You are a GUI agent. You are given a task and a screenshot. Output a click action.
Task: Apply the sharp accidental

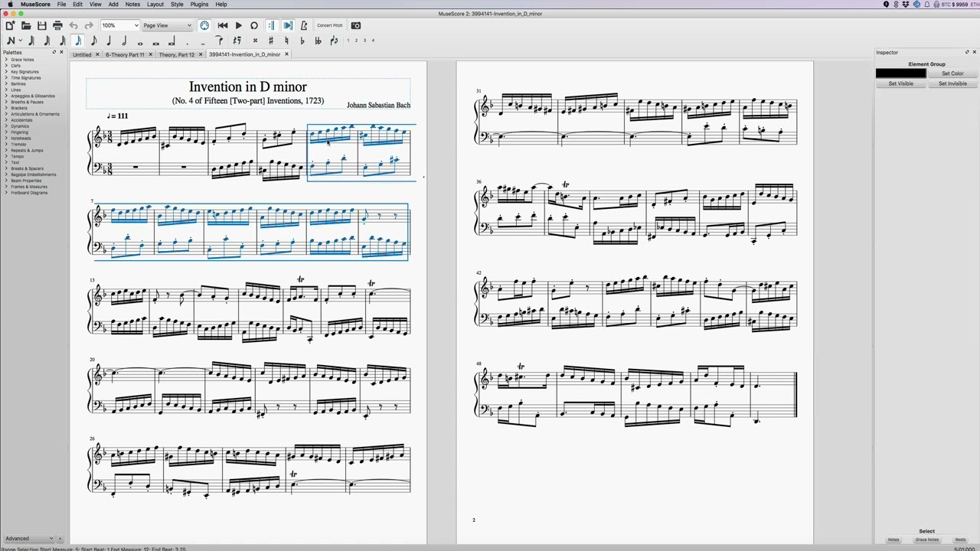271,41
